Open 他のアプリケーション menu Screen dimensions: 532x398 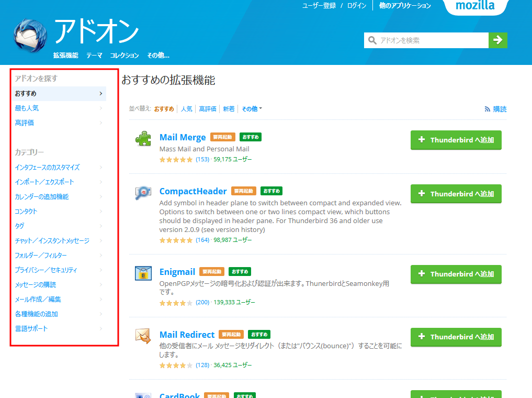pos(405,5)
